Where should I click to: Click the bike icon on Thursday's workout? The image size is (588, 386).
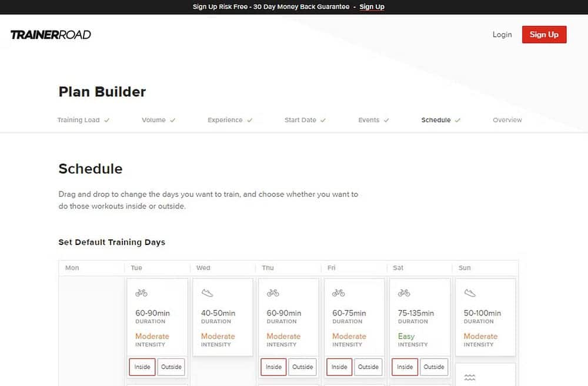coord(273,293)
